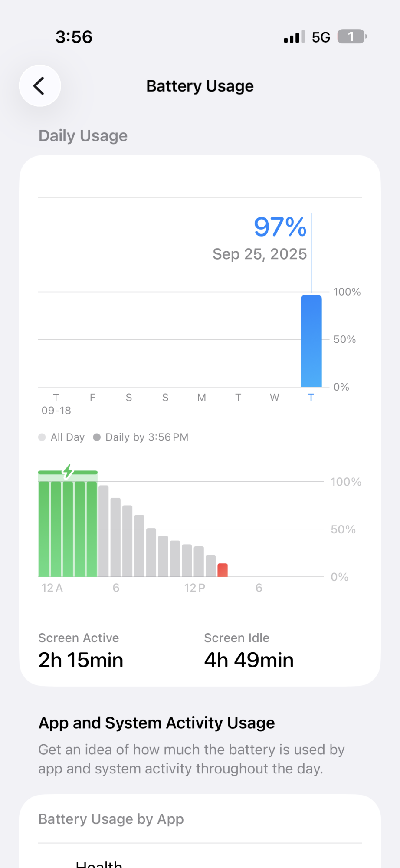Screen dimensions: 400x868
Task: Select Friday on the weekly chart
Action: (92, 398)
